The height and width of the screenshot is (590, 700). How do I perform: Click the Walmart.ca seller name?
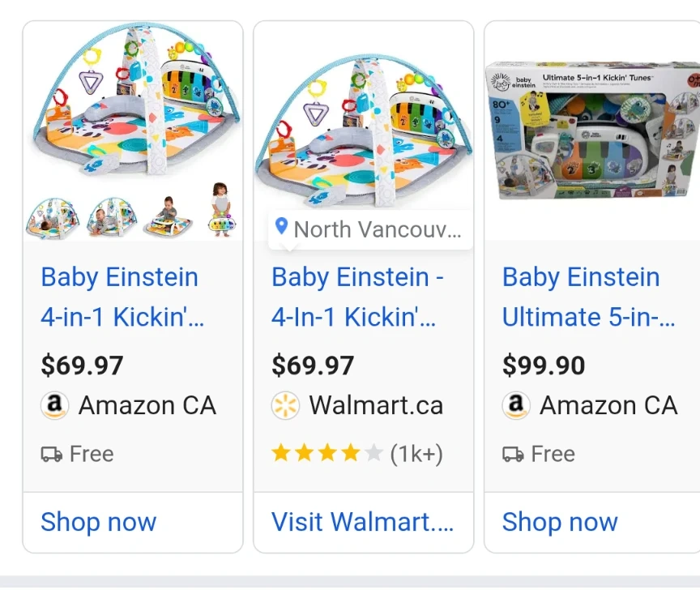point(376,405)
